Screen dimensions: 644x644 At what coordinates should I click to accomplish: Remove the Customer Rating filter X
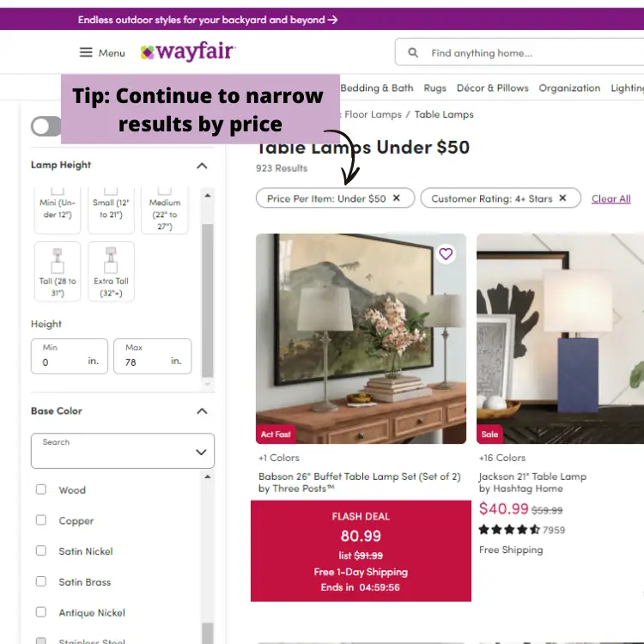click(x=562, y=198)
